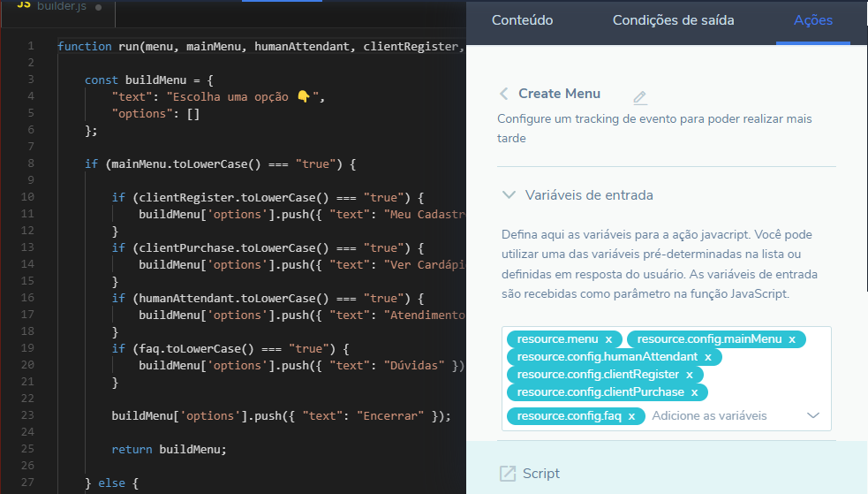Switch to the Condições de saída tab
The width and height of the screenshot is (868, 494).
tap(673, 20)
